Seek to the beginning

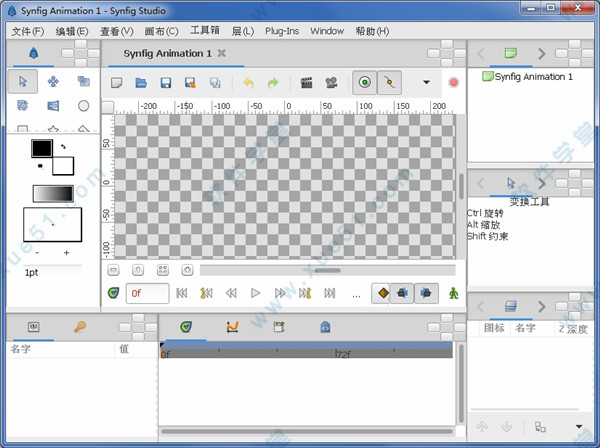click(x=182, y=293)
